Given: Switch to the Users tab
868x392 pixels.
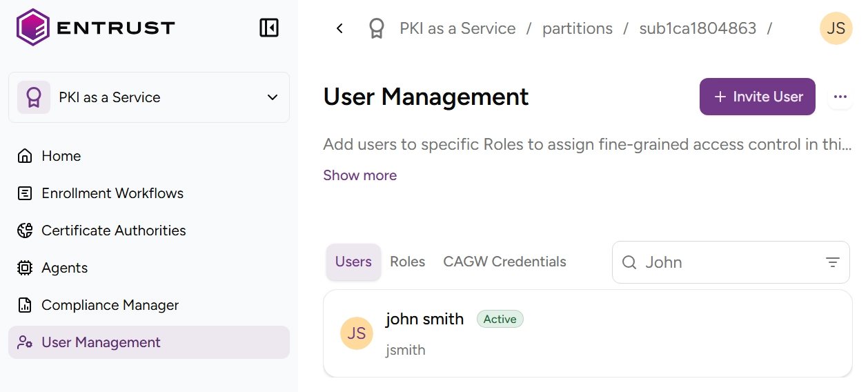Looking at the screenshot, I should tap(353, 262).
